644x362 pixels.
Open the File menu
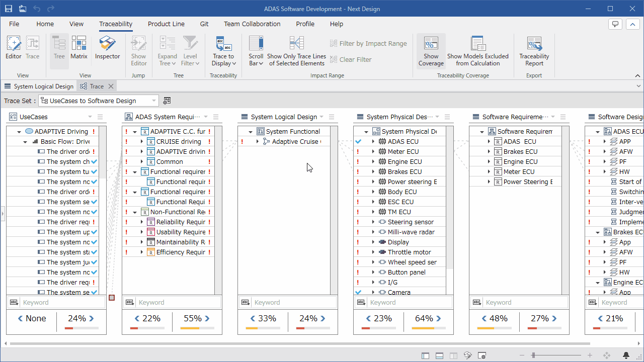tap(14, 24)
